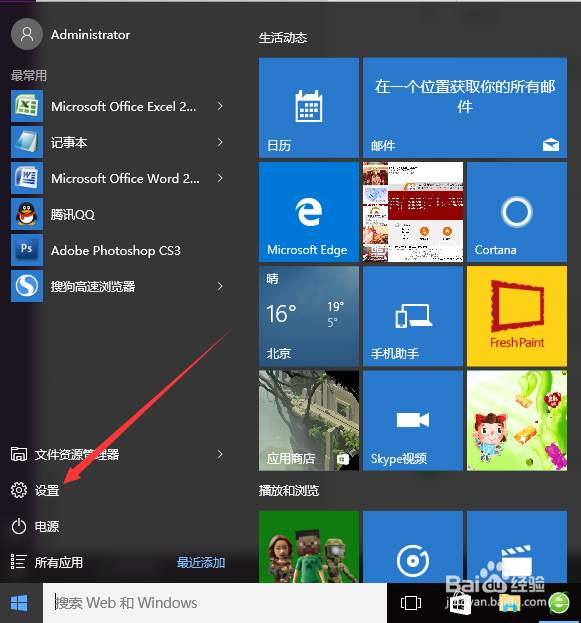581x623 pixels.
Task: Launch Notepad from its 记事本 icon
Action: pos(27,142)
